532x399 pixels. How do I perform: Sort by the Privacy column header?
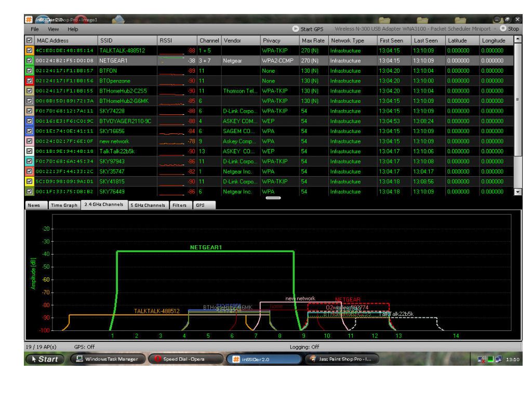tap(280, 41)
